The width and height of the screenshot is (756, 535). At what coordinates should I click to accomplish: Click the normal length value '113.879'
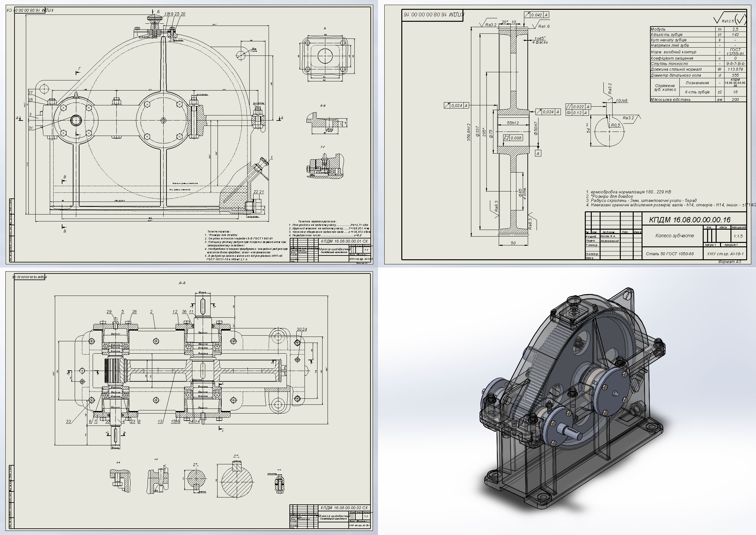(735, 69)
